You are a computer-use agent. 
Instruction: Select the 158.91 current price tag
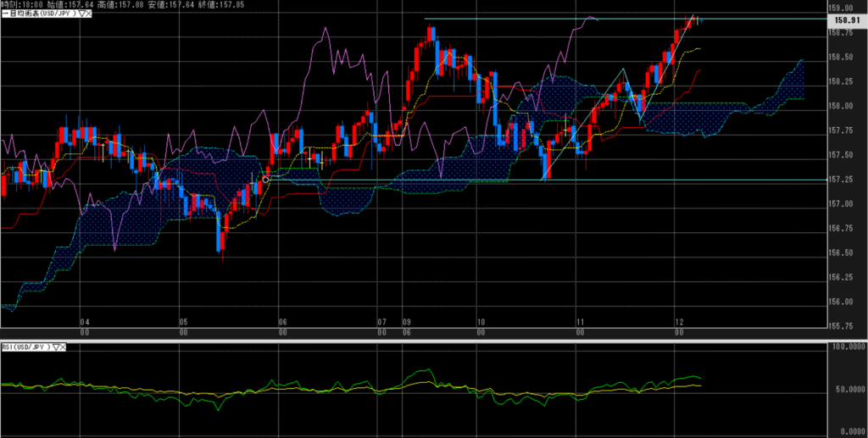(847, 19)
